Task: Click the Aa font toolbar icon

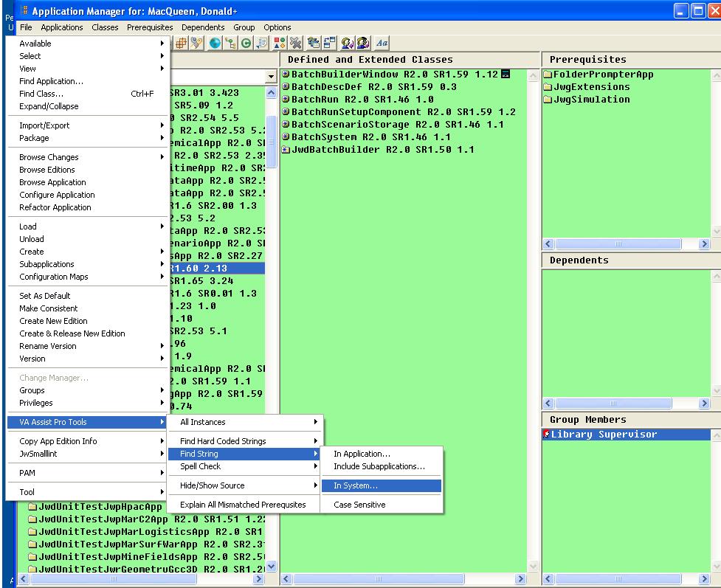Action: point(382,43)
